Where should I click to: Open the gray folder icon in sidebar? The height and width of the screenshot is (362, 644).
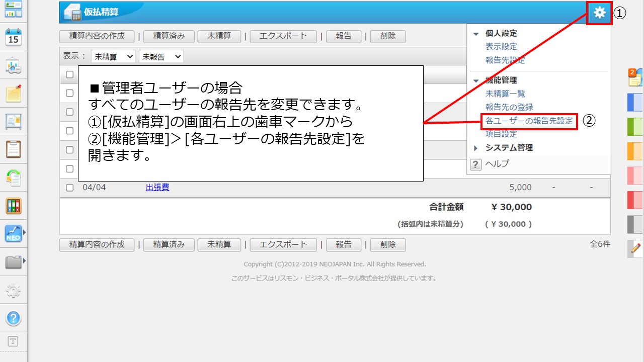(14, 262)
